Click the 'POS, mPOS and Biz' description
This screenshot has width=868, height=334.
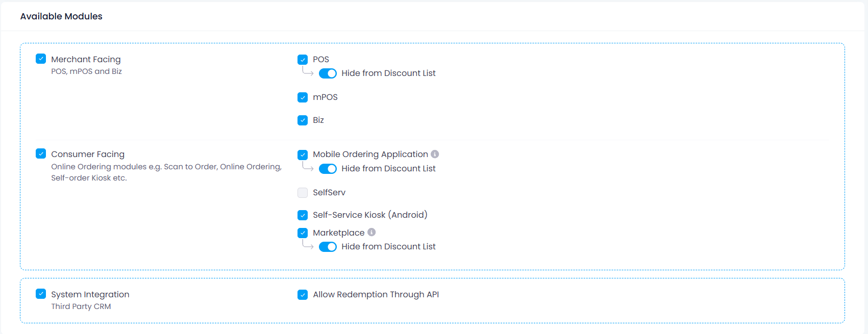pos(86,71)
